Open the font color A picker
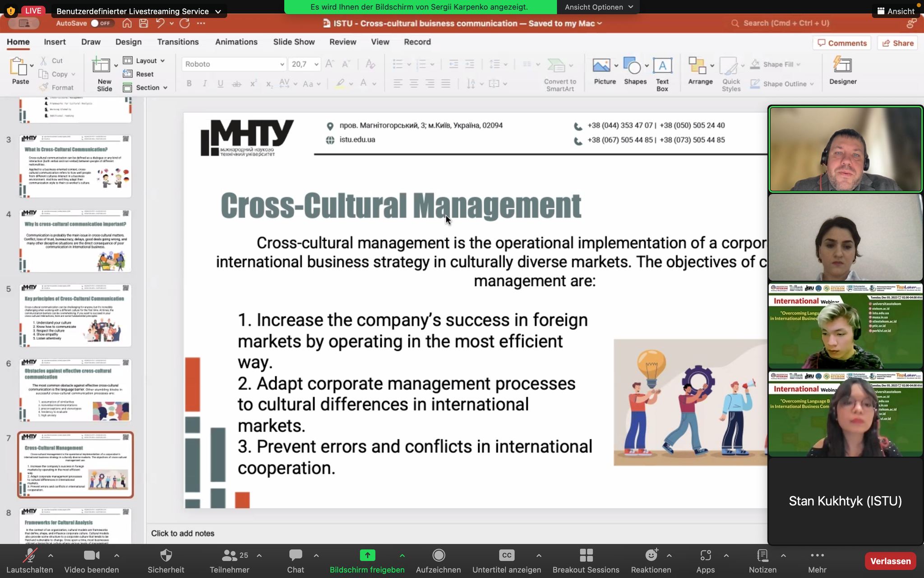This screenshot has height=578, width=924. (374, 84)
